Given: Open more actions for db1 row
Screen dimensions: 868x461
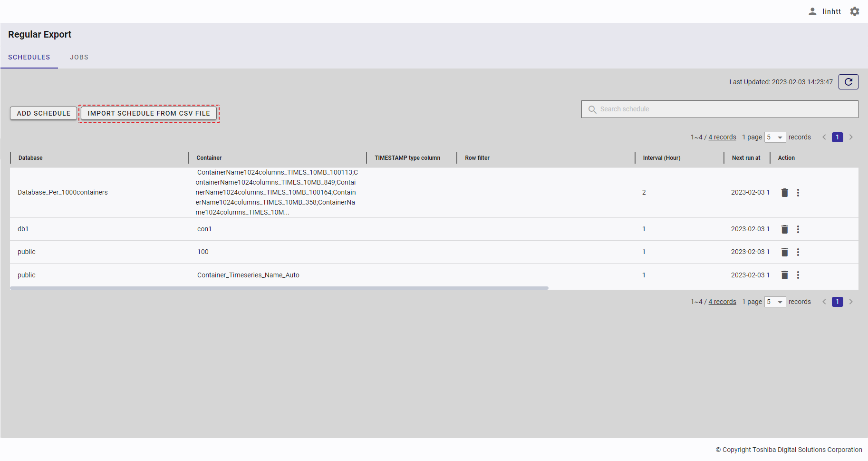Looking at the screenshot, I should pos(798,229).
